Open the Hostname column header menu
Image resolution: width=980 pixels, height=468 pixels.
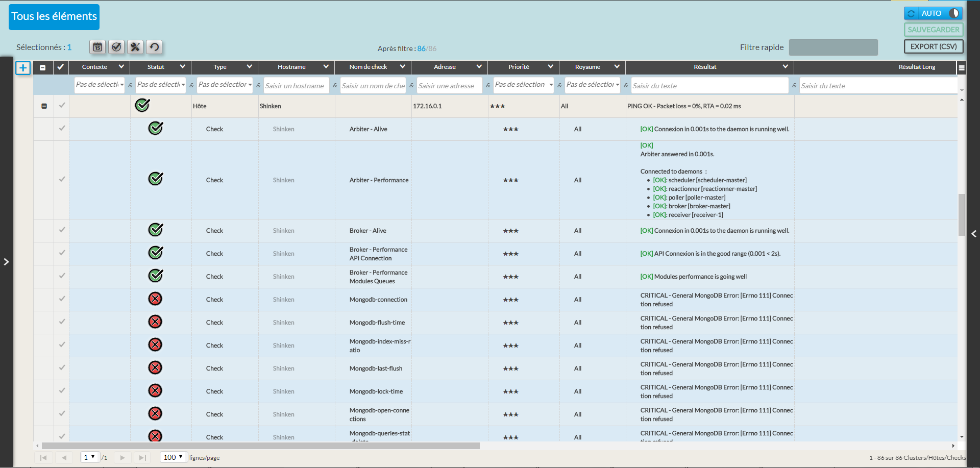coord(326,67)
